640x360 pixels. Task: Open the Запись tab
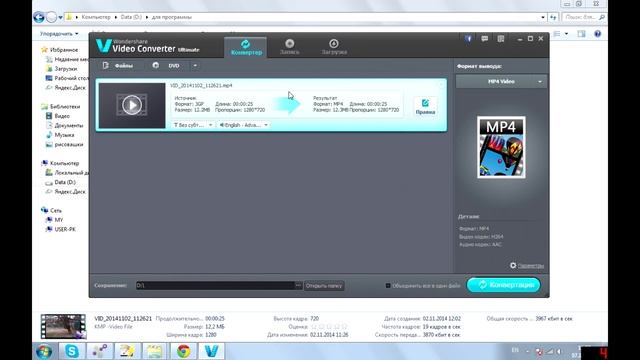(x=289, y=47)
